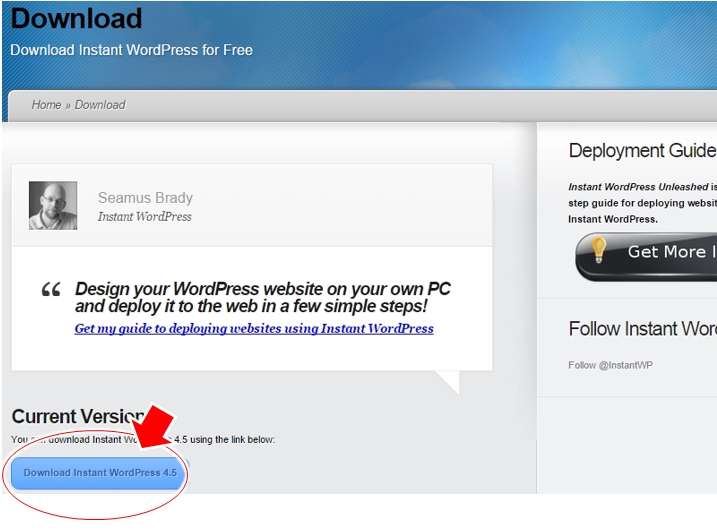Follow @InstantWP on Twitter link
This screenshot has height=532, width=717.
610,365
